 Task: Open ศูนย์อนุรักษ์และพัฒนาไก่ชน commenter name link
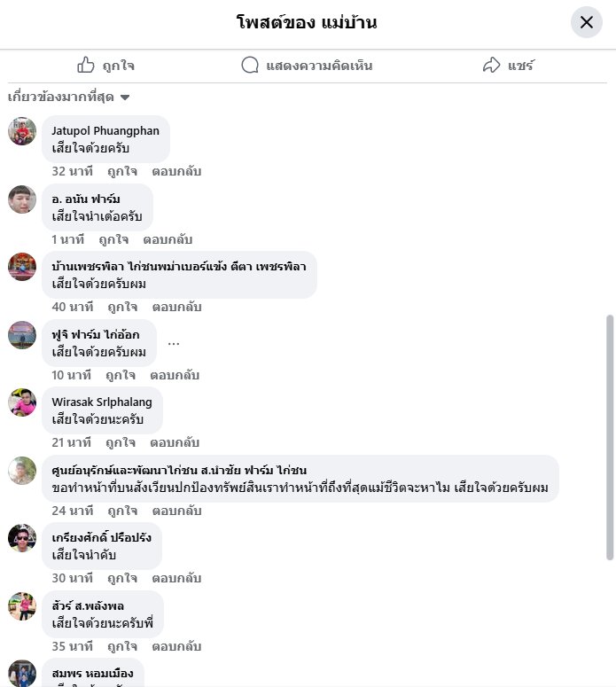[179, 470]
